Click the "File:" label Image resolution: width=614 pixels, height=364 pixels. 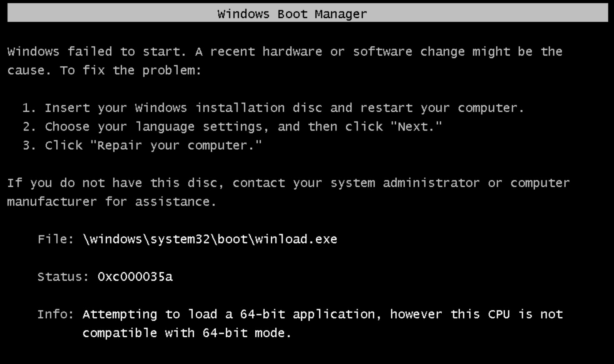[x=55, y=239]
